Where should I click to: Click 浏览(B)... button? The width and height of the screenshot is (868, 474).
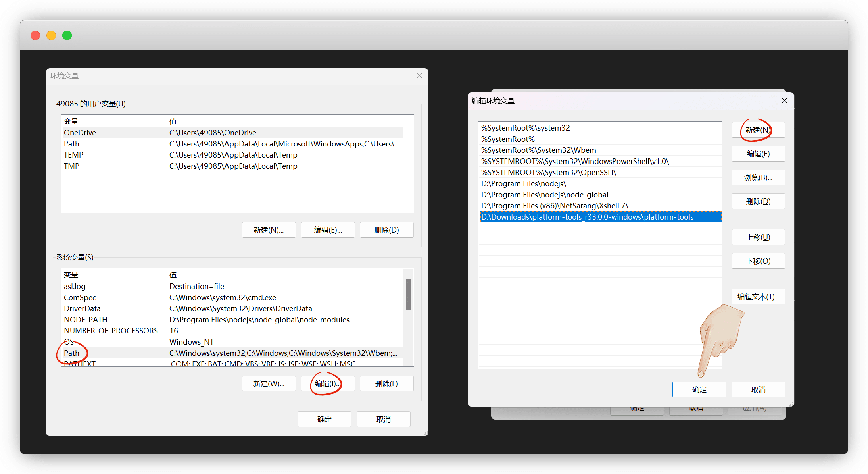click(x=758, y=178)
